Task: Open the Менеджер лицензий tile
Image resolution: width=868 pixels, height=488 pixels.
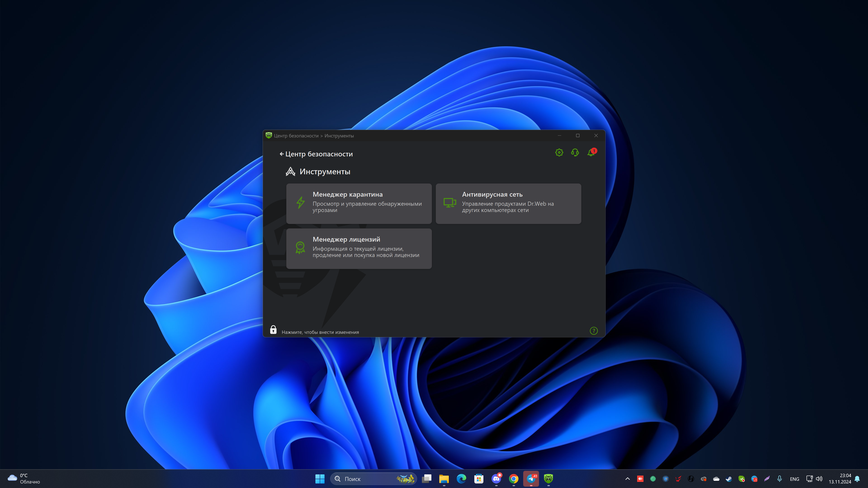Action: pyautogui.click(x=359, y=249)
